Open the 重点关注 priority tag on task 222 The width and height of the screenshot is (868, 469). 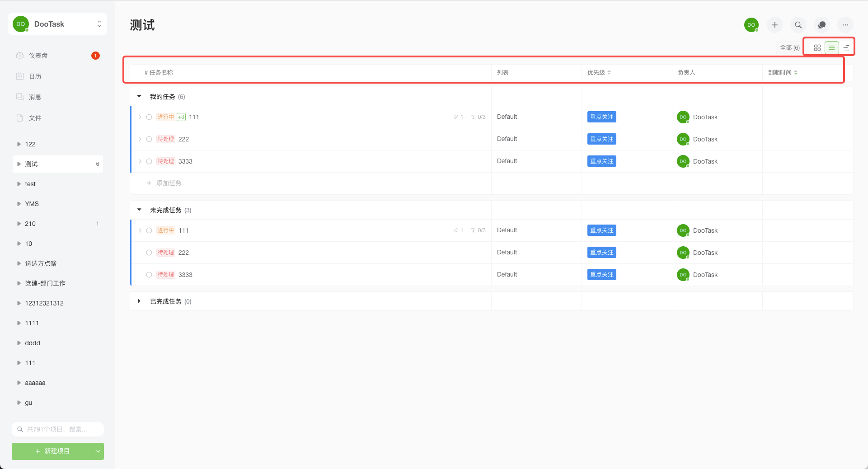point(601,139)
